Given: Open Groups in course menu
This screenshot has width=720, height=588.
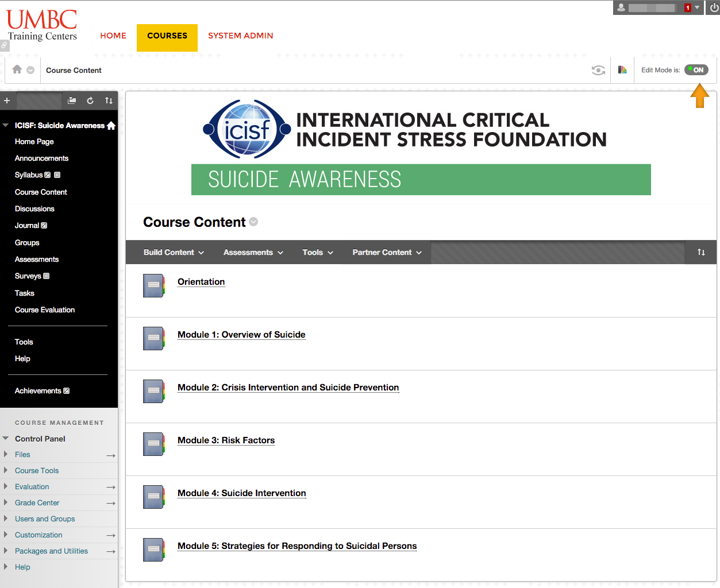Looking at the screenshot, I should tap(27, 242).
